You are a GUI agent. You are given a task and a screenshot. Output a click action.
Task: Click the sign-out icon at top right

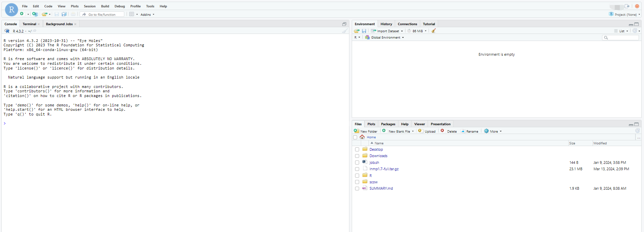(x=627, y=6)
